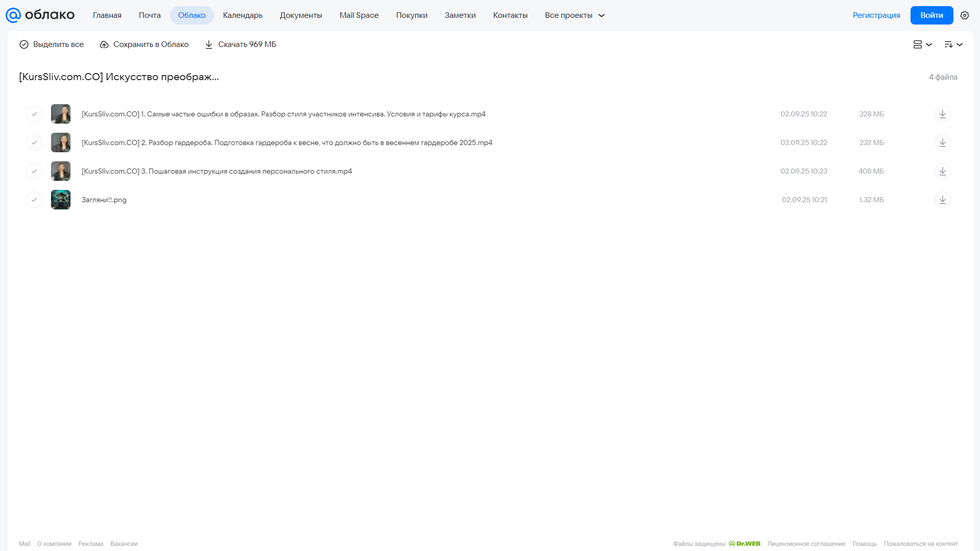Switch to Почта tab
Image resolution: width=980 pixels, height=551 pixels.
[x=150, y=15]
